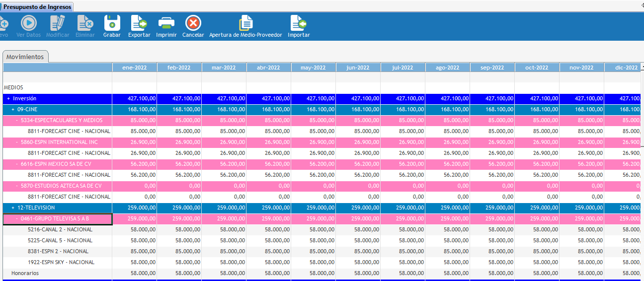
Task: Collapse 5334-ESPECTACULARES Y MEDIOS row
Action: point(17,120)
